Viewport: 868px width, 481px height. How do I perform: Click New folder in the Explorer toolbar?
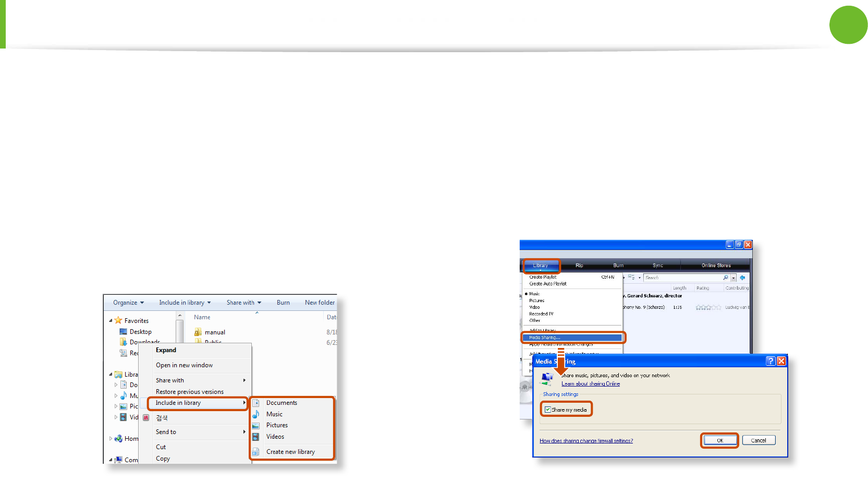click(x=320, y=303)
